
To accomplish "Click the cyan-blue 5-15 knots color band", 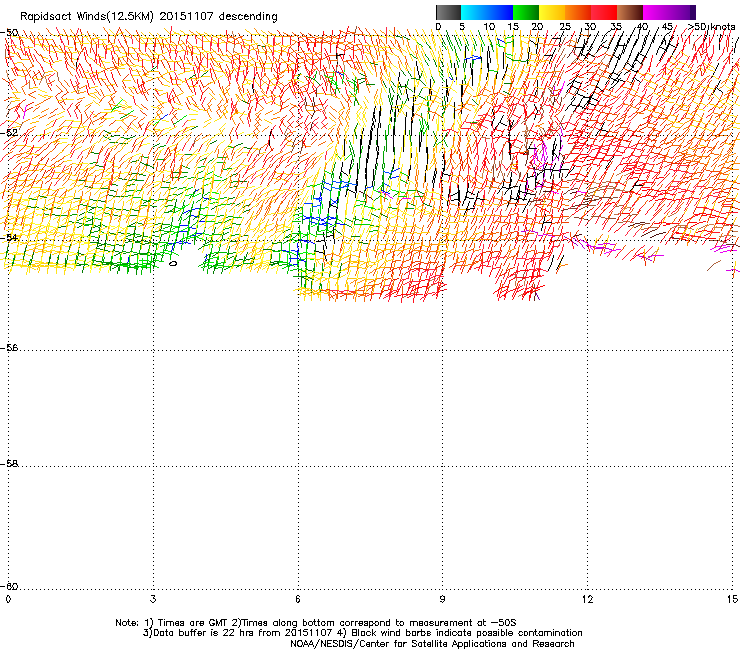I will pyautogui.click(x=487, y=12).
